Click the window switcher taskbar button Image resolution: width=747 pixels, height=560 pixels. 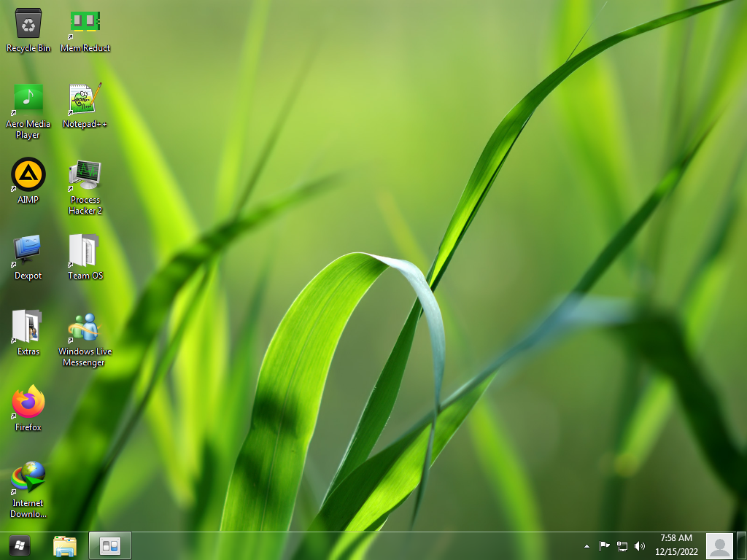point(110,545)
